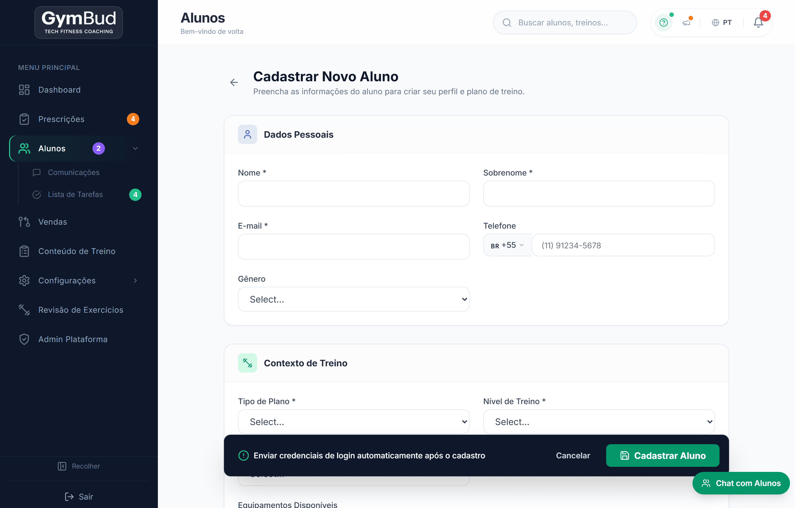Open Conteúdo de Treino via its icon
The image size is (812, 508).
tap(24, 251)
